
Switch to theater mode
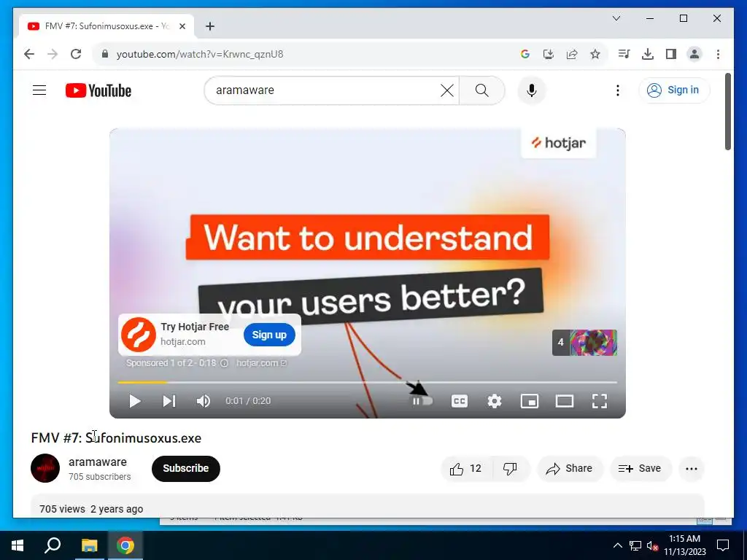[x=565, y=401]
